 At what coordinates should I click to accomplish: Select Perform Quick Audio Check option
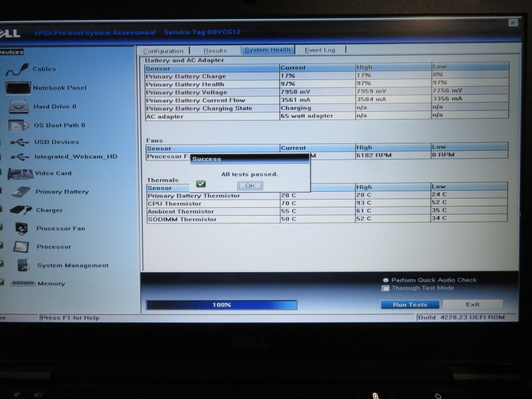pyautogui.click(x=385, y=280)
